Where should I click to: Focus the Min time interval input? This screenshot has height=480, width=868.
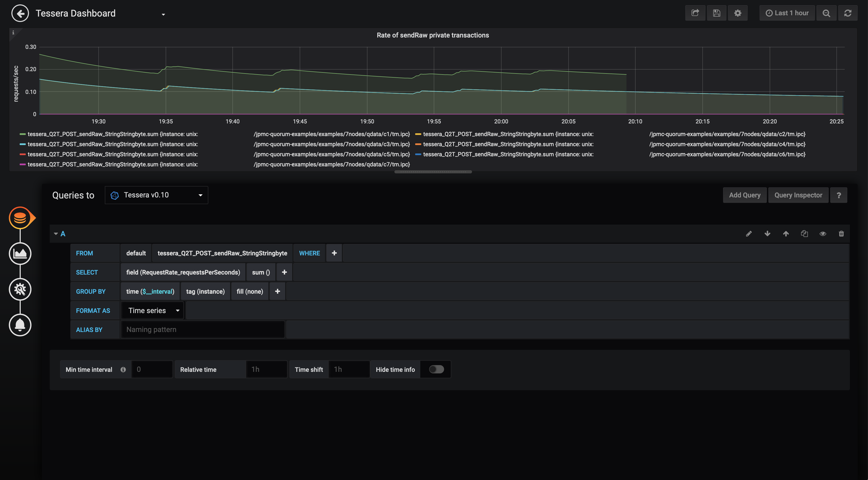152,369
